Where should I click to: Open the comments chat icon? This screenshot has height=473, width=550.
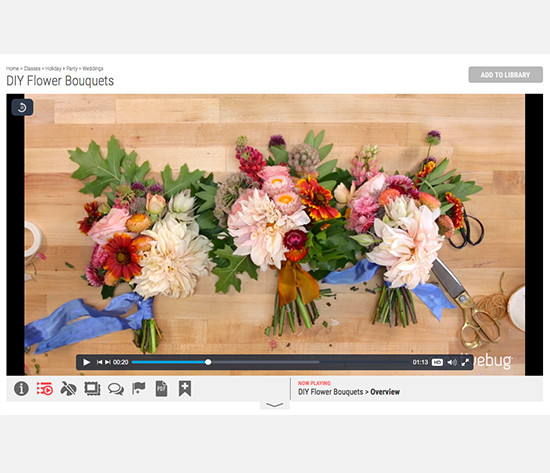click(x=116, y=389)
